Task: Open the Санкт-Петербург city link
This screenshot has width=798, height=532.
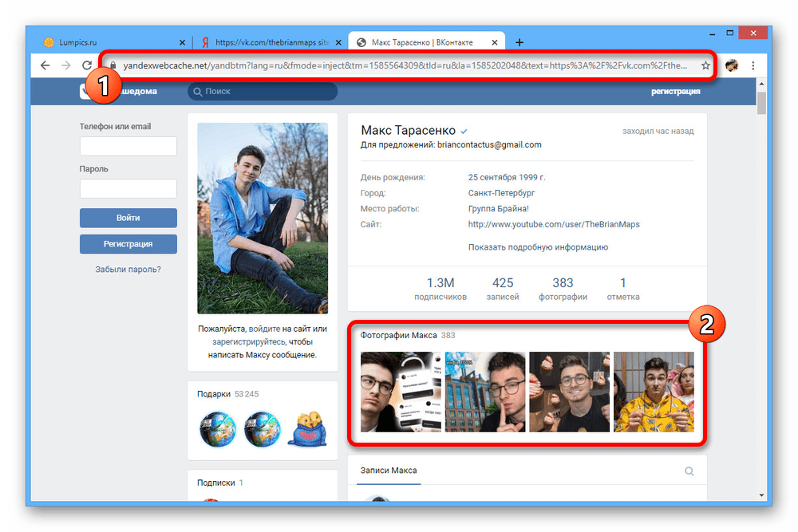Action: click(x=501, y=193)
